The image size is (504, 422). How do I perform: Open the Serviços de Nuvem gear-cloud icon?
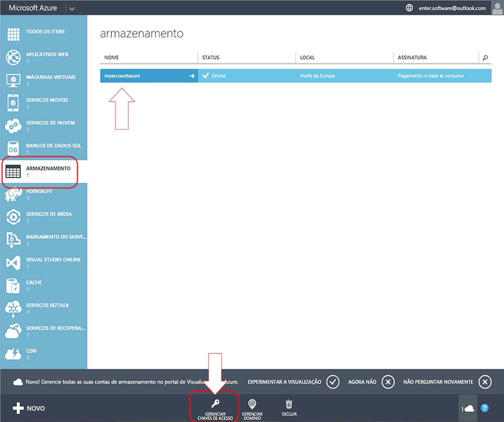(x=13, y=126)
